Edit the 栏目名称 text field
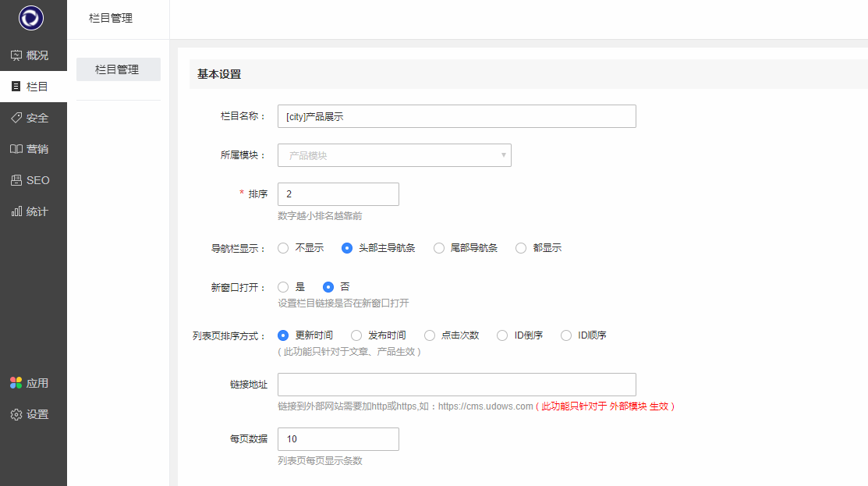The image size is (868, 486). pyautogui.click(x=457, y=116)
